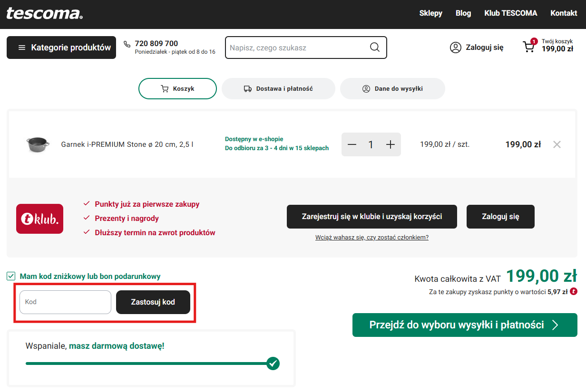Select the Dostawa i płatność step tab
Screen dimensions: 586x392
click(x=278, y=89)
